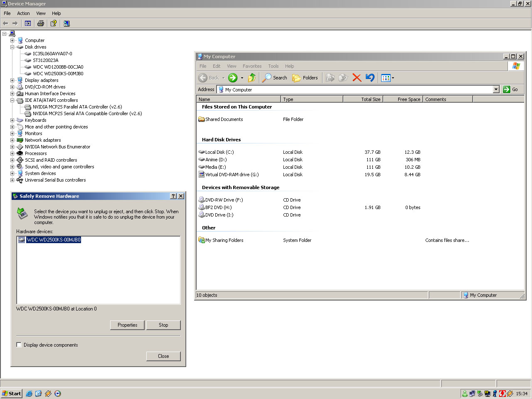Click the Safely Remove Hardware tray icon
The height and width of the screenshot is (399, 532).
[480, 394]
